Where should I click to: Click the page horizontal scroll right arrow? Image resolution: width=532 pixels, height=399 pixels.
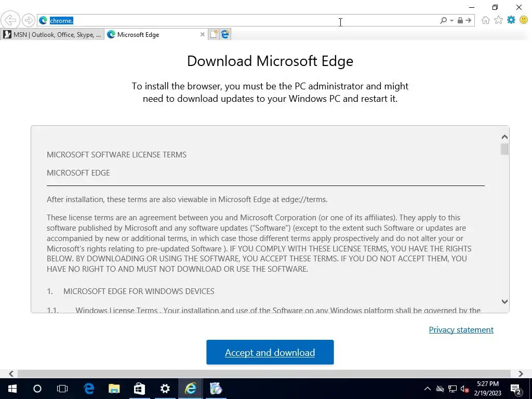pyautogui.click(x=521, y=374)
